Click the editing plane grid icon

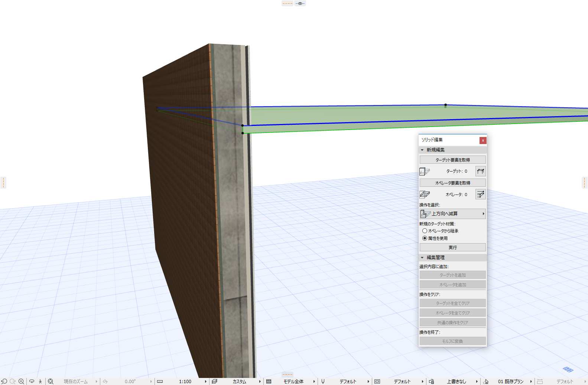(x=568, y=369)
